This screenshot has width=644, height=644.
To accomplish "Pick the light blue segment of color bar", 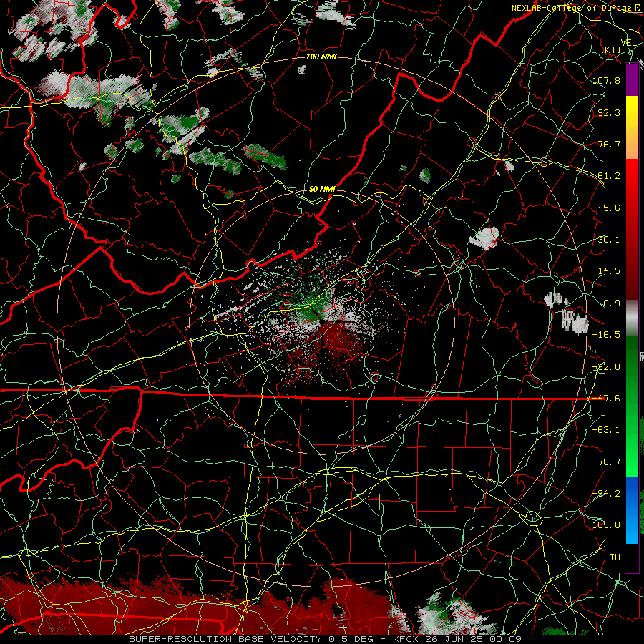I will click(632, 530).
